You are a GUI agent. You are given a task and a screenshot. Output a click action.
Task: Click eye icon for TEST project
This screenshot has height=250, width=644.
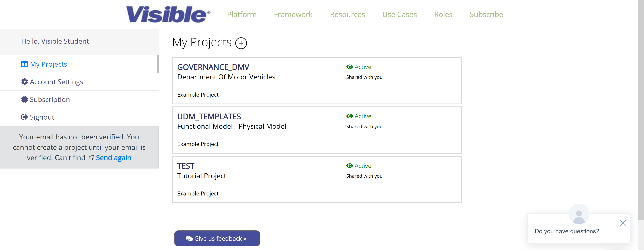click(350, 166)
